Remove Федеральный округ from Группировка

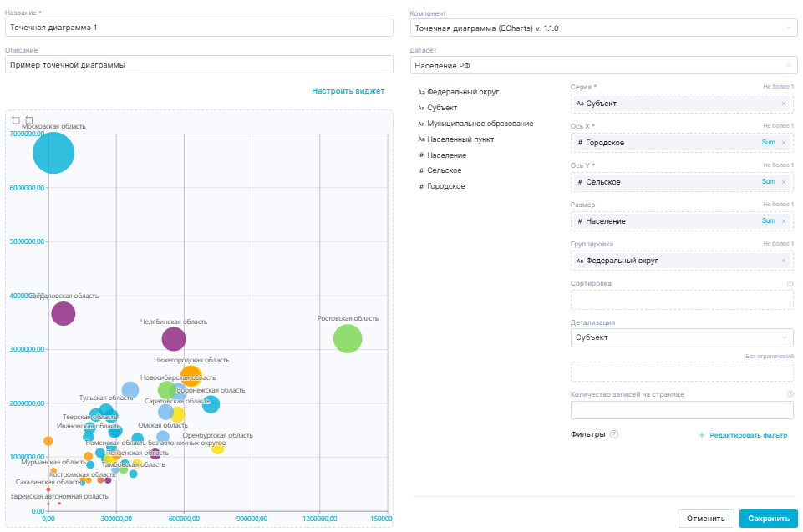point(783,261)
